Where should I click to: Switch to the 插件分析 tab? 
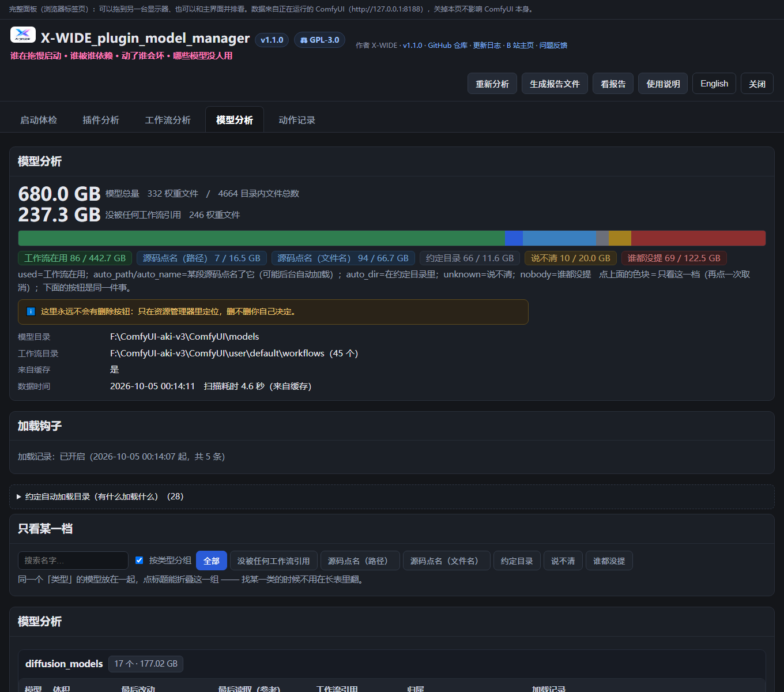coord(101,120)
